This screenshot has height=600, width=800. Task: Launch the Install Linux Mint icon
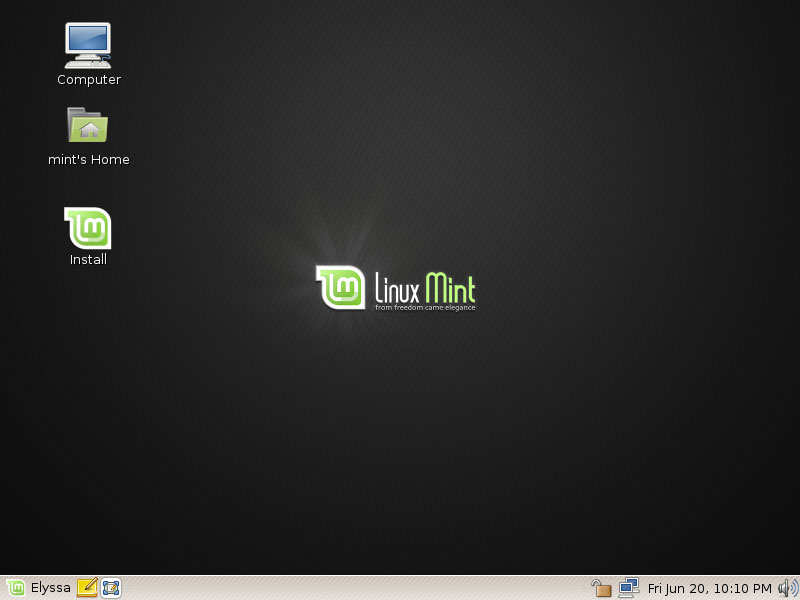(88, 228)
